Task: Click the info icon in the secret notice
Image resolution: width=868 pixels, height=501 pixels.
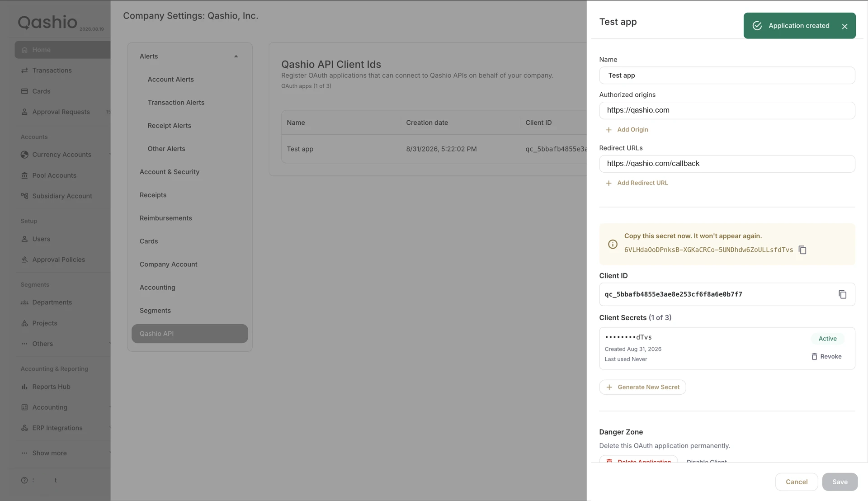Action: (x=613, y=244)
